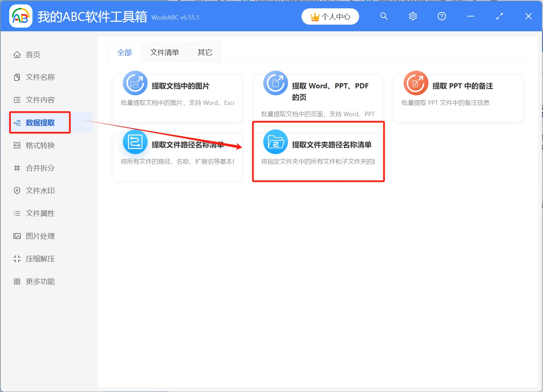Click description 将指定文件夹中的所有文件和子文件夹的
Viewport: 543px width, 392px height.
tap(318, 161)
